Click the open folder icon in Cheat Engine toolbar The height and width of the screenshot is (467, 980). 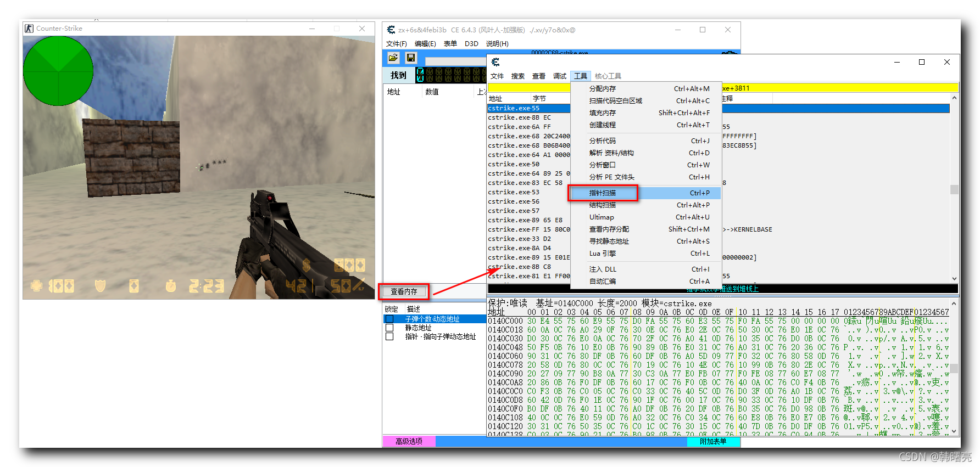[393, 58]
